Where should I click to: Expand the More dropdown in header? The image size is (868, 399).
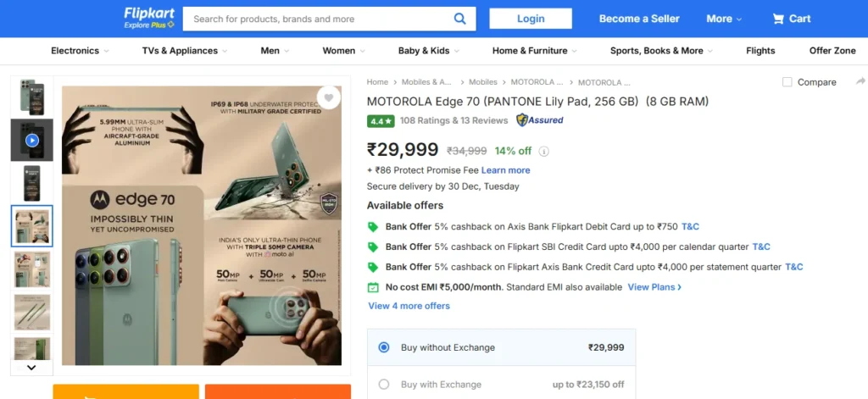point(723,19)
